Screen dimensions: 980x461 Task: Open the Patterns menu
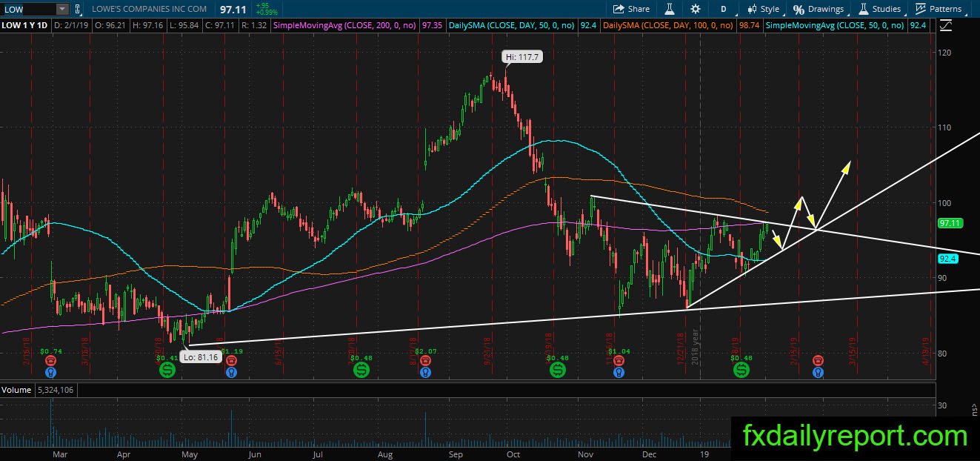pos(939,9)
